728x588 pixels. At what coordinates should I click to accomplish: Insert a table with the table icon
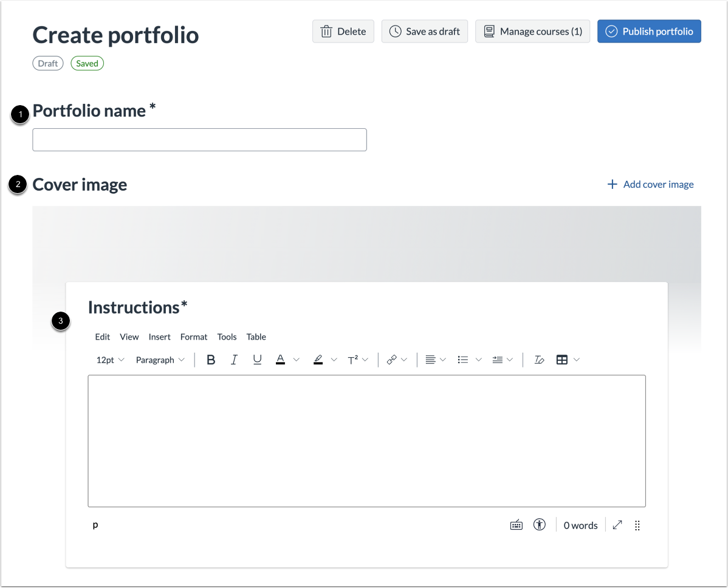click(x=563, y=360)
